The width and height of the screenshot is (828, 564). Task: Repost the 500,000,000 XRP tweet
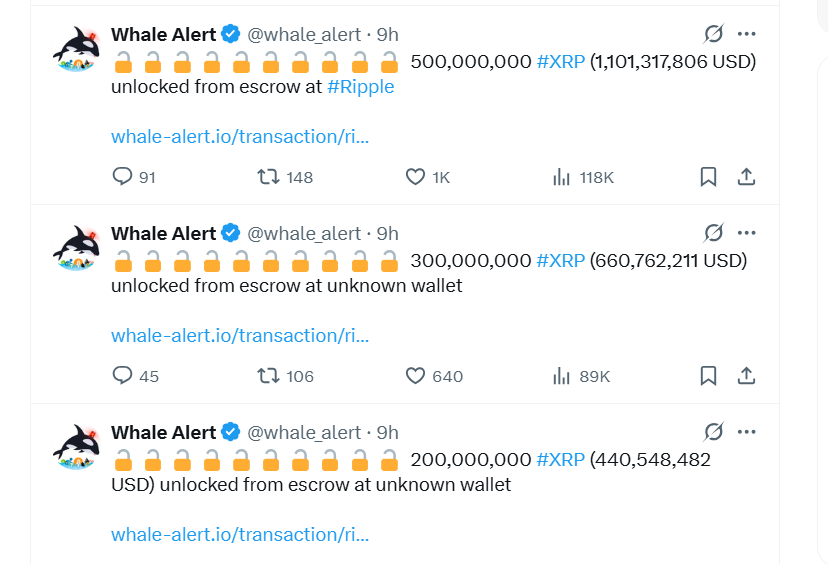coord(269,177)
